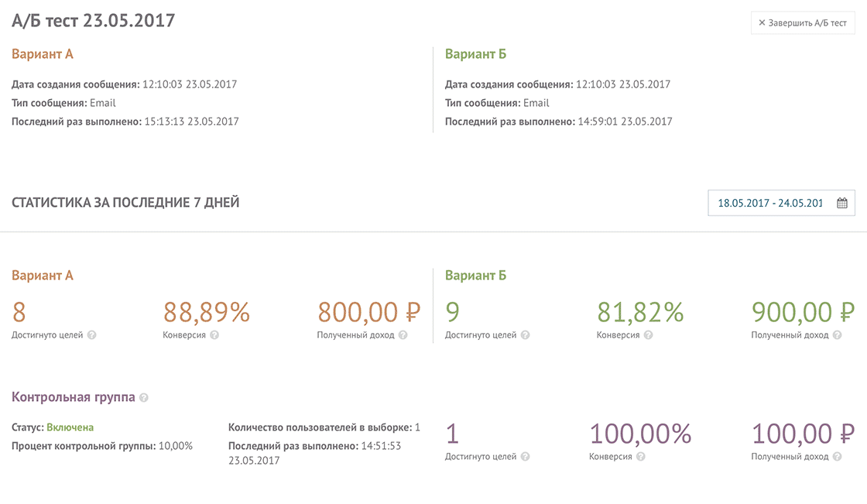Help icon next to Вариант Б Достигнуто целей
The height and width of the screenshot is (504, 867).
pyautogui.click(x=526, y=335)
